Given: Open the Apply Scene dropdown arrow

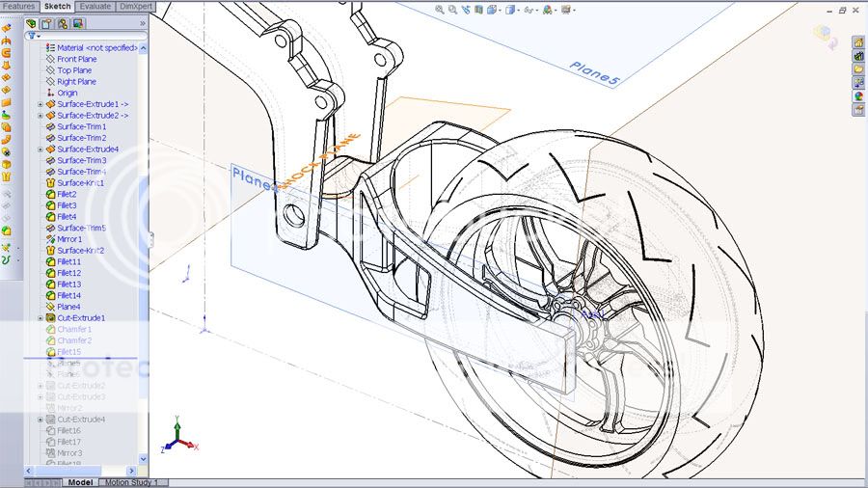Looking at the screenshot, I should point(556,11).
